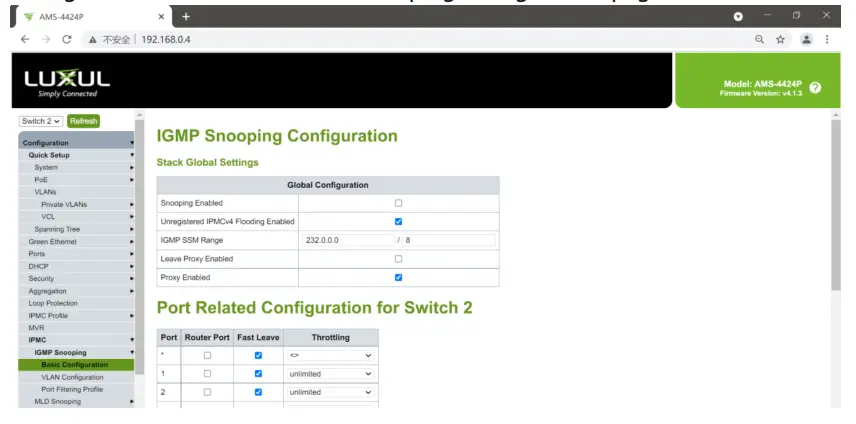Toggle the Leave Proxy Enabled checkbox
Image resolution: width=856 pixels, height=424 pixels.
[399, 259]
